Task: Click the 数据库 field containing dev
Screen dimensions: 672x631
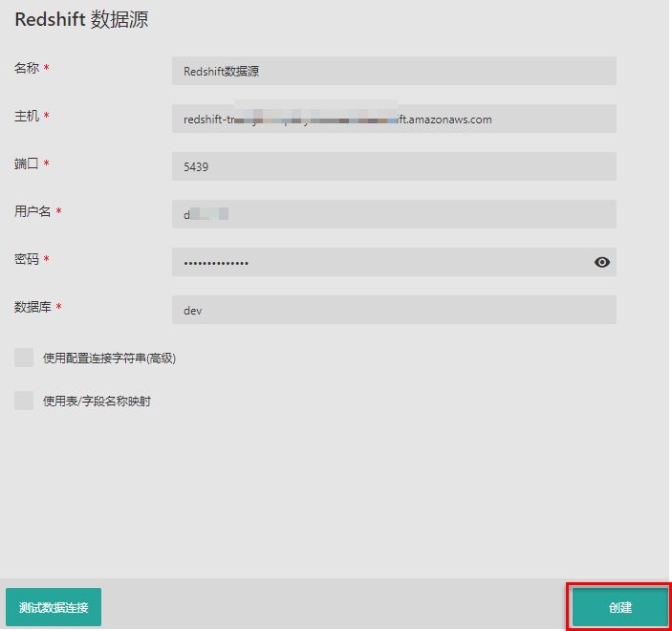Action: pos(394,310)
